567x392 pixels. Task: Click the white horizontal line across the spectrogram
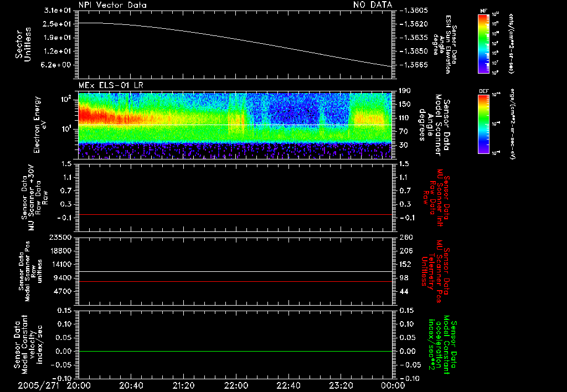click(235, 125)
